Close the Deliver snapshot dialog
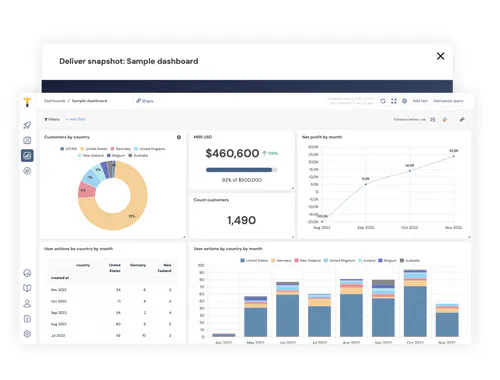The height and width of the screenshot is (380, 500). pyautogui.click(x=440, y=56)
